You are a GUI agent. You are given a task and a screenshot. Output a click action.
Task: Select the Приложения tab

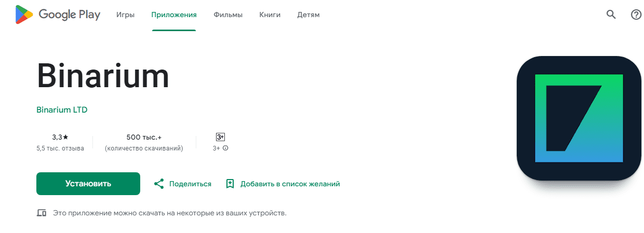[x=174, y=15]
